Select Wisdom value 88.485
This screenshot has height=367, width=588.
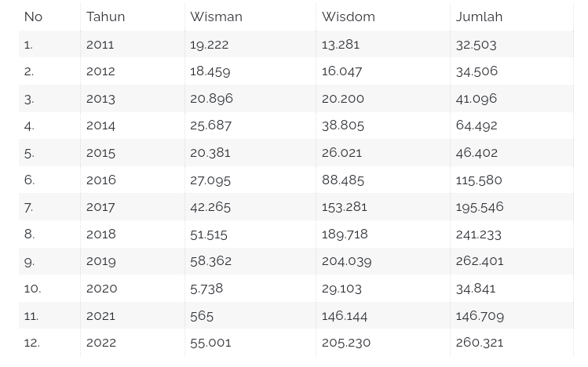coord(343,180)
